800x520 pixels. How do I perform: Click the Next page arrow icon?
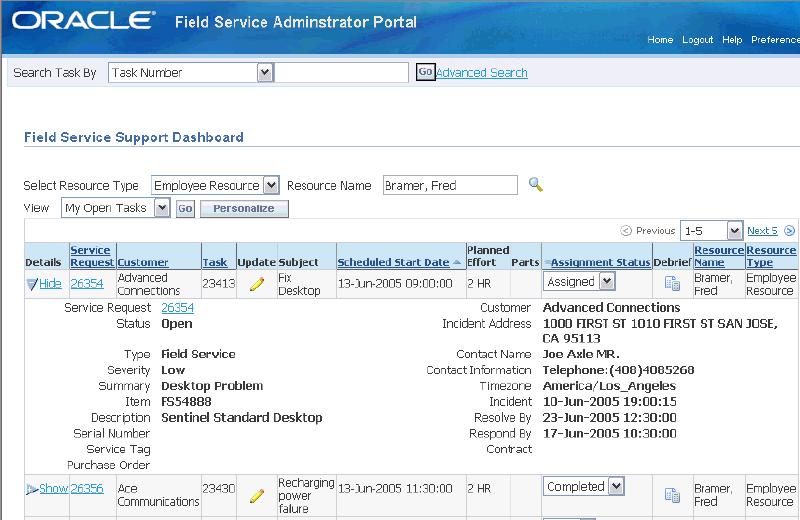[789, 230]
